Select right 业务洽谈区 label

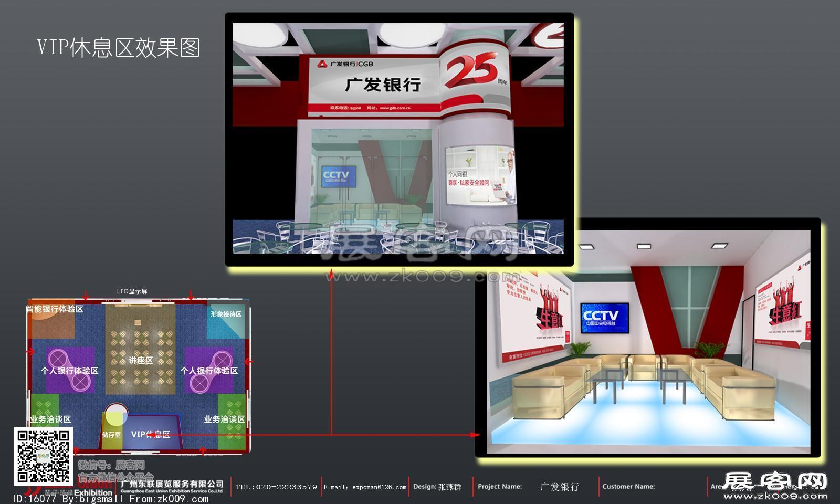[224, 419]
